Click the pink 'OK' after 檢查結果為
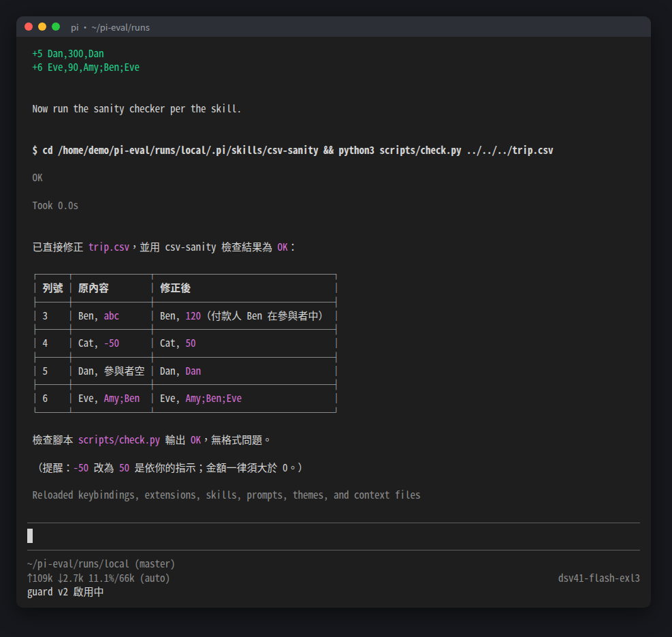The height and width of the screenshot is (637, 672). [x=283, y=247]
